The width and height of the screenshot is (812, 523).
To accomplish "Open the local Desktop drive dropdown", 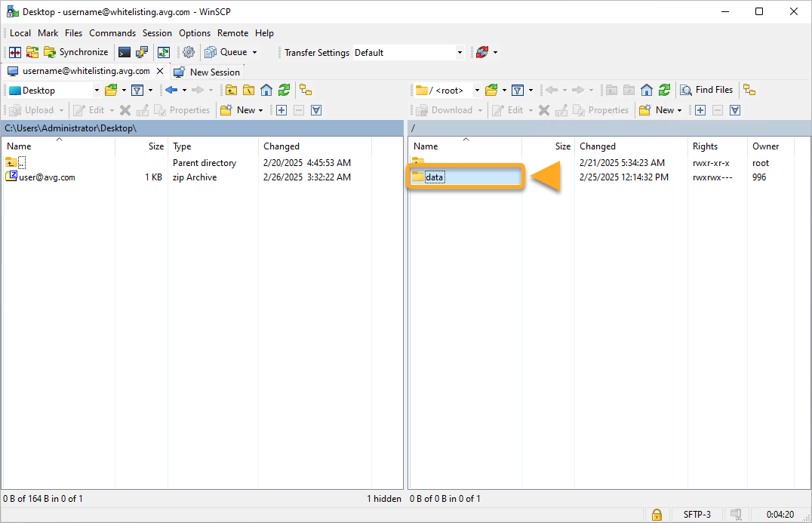I will pos(97,91).
